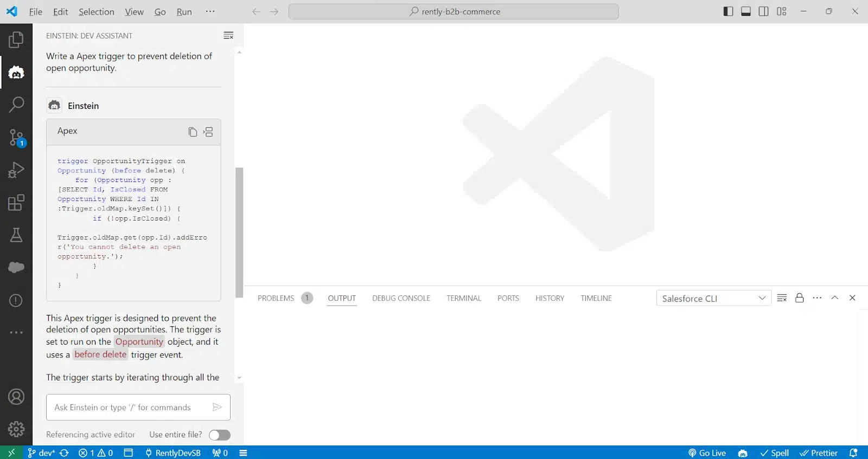Viewport: 868px width, 459px height.
Task: Open the circled exclamation view icon
Action: (x=16, y=300)
